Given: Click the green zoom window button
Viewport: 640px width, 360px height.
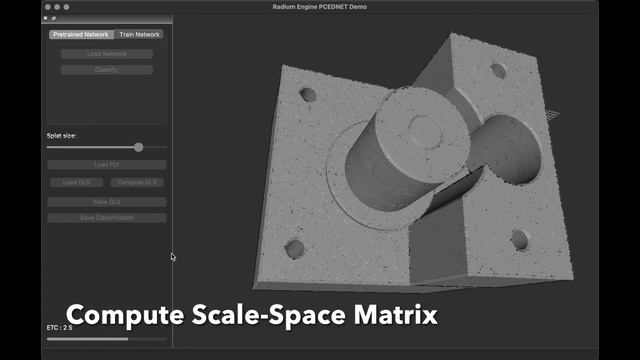Looking at the screenshot, I should pyautogui.click(x=67, y=7).
